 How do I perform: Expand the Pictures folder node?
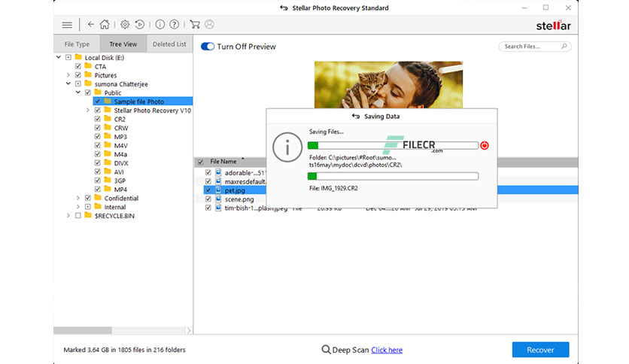pos(68,75)
